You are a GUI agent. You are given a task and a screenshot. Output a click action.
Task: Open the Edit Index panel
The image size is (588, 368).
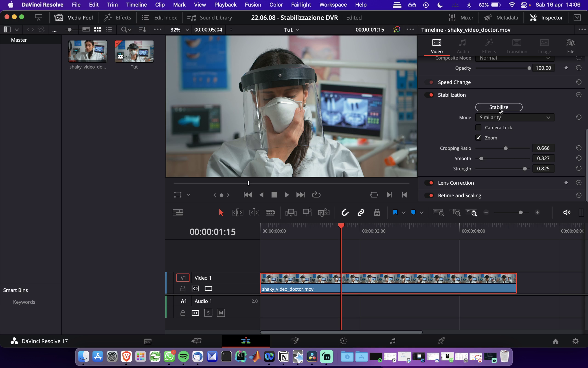159,17
